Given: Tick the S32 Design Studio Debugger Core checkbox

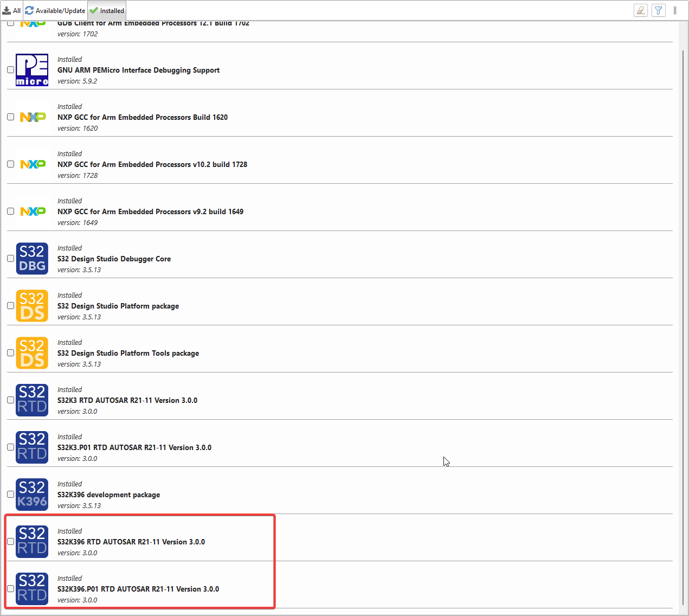Looking at the screenshot, I should [10, 258].
